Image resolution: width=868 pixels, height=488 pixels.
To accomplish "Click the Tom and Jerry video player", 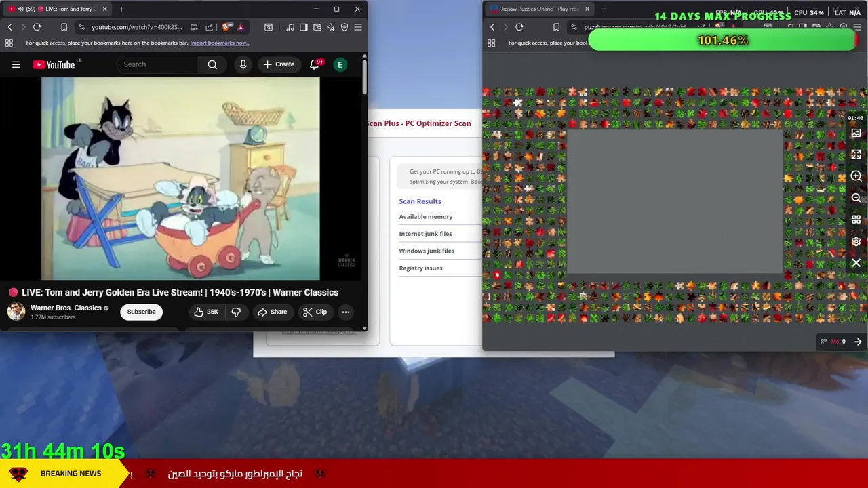I will pyautogui.click(x=180, y=178).
